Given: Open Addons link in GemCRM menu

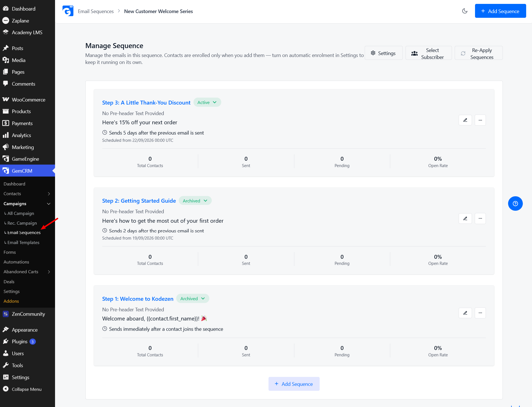Looking at the screenshot, I should click(x=11, y=301).
